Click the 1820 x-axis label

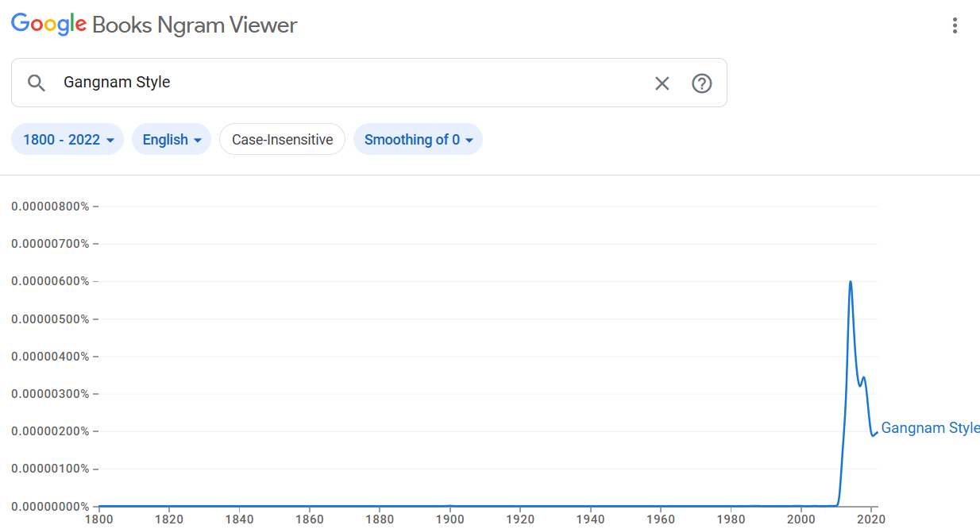(x=168, y=519)
